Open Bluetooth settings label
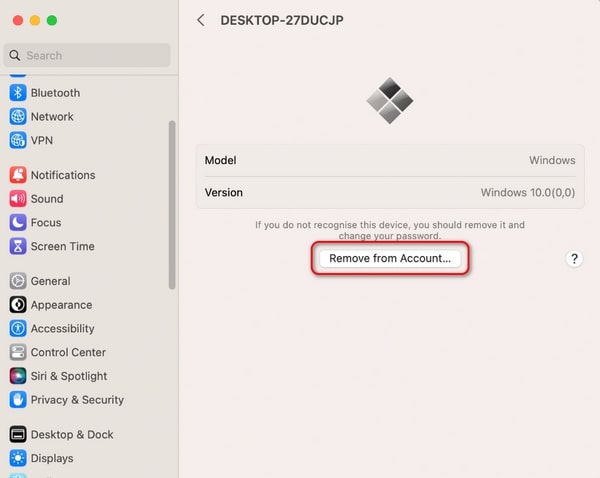The height and width of the screenshot is (478, 600). point(55,93)
